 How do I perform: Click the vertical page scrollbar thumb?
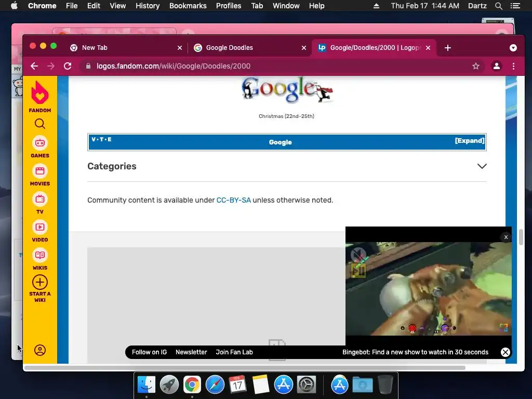[x=521, y=237]
